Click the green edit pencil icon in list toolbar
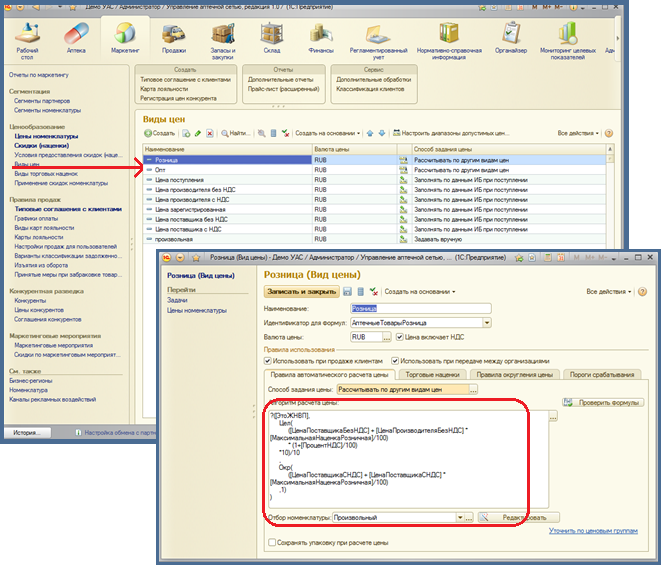This screenshot has height=566, width=663. pyautogui.click(x=198, y=133)
